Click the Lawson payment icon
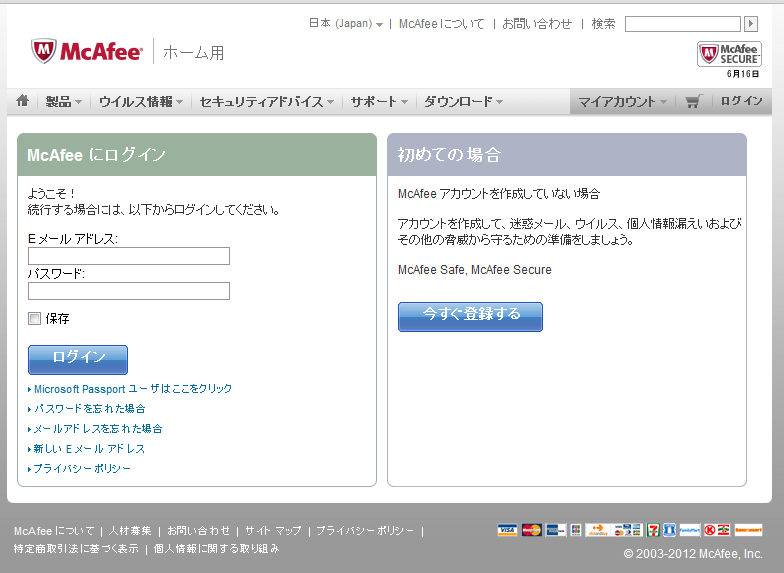The width and height of the screenshot is (784, 573). tap(670, 530)
